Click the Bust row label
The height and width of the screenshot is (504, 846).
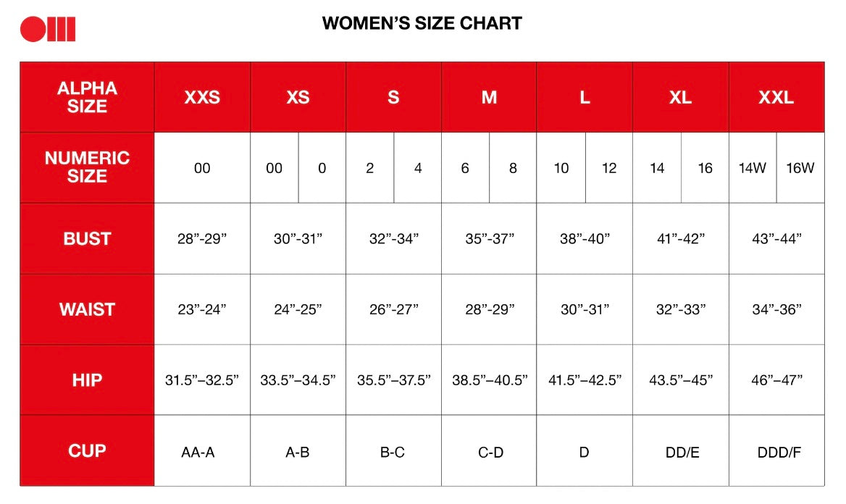click(87, 238)
